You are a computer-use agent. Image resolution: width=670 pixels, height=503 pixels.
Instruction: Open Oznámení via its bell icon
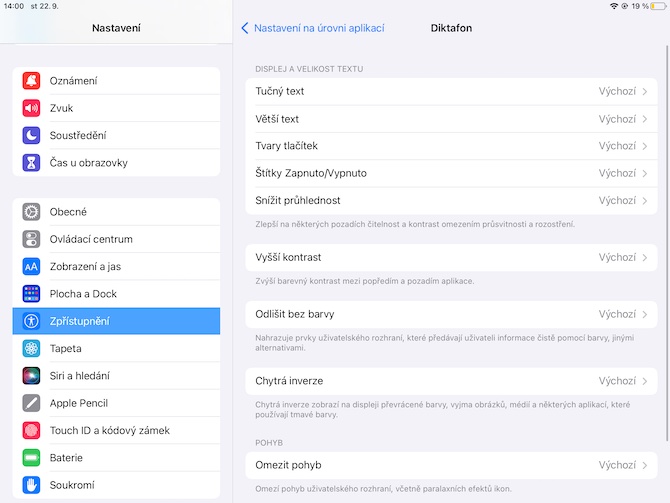point(31,81)
